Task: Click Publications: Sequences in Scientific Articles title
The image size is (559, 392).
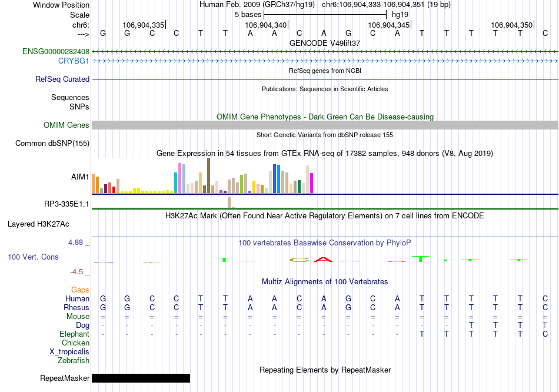Action: [x=325, y=89]
